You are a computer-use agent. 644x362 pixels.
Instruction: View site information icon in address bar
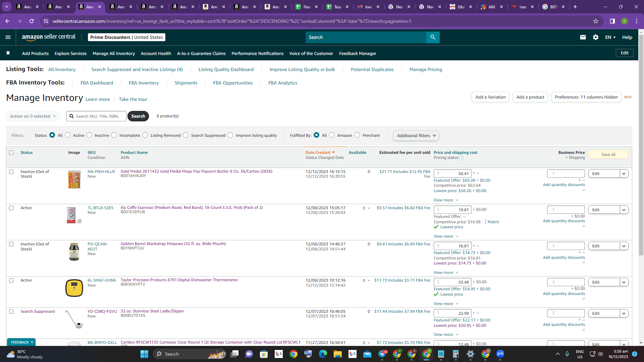[46, 21]
